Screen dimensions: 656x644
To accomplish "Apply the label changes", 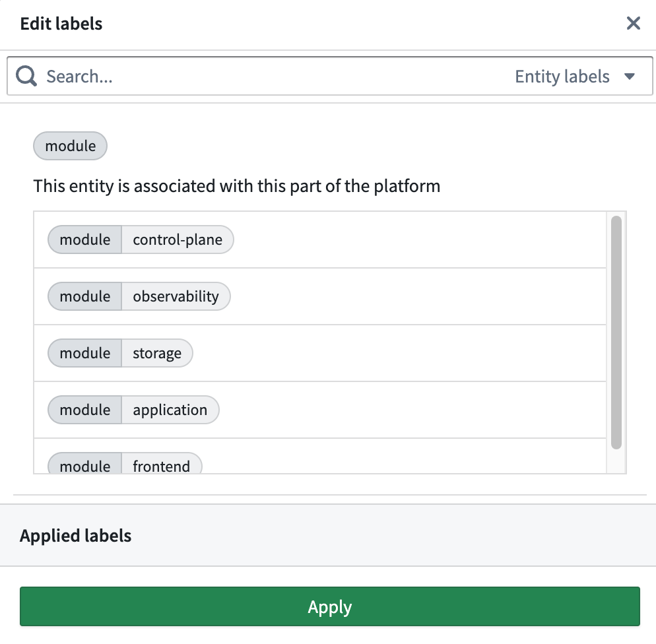I will click(330, 606).
